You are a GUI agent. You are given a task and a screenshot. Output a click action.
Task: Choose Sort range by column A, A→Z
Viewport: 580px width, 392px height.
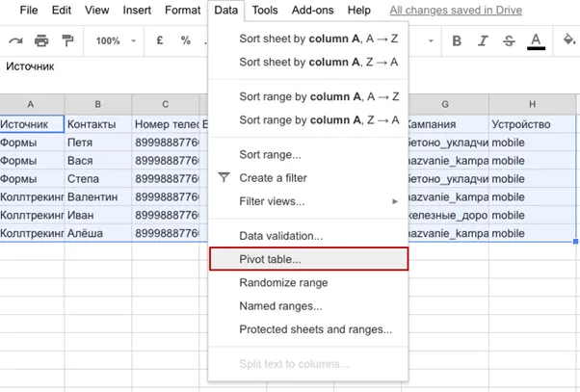[x=308, y=96]
